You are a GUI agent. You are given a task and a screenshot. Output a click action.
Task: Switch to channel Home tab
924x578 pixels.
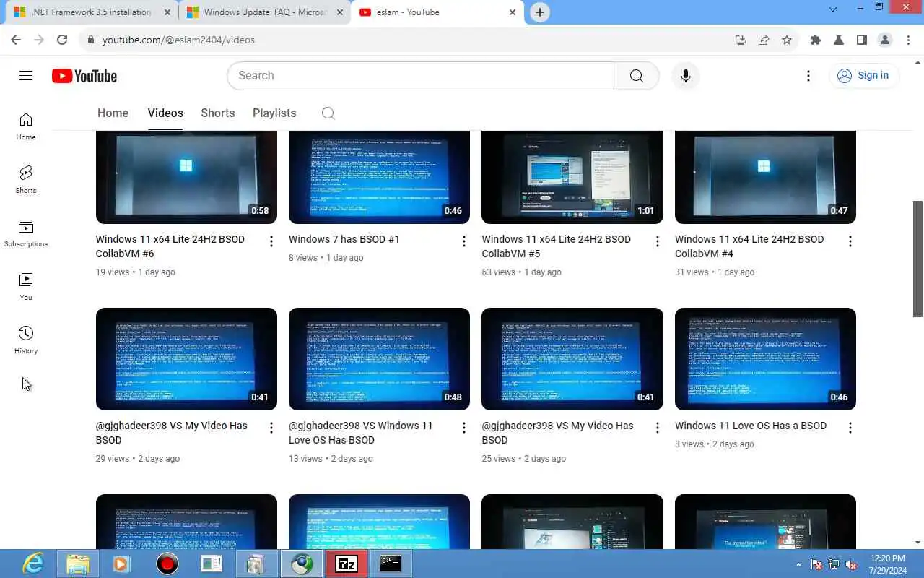[113, 113]
